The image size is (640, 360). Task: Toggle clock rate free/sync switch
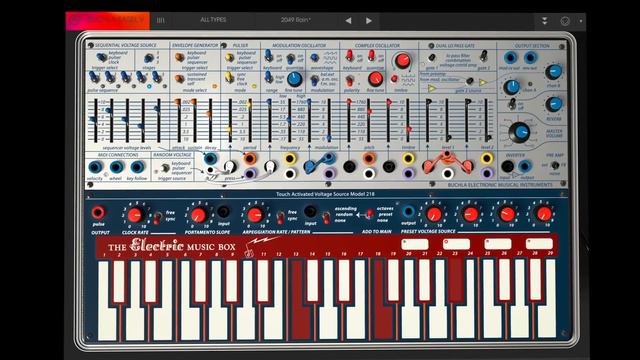pyautogui.click(x=157, y=218)
